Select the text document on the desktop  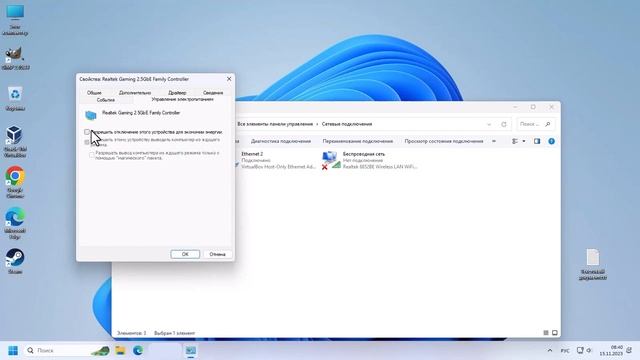coord(593,264)
